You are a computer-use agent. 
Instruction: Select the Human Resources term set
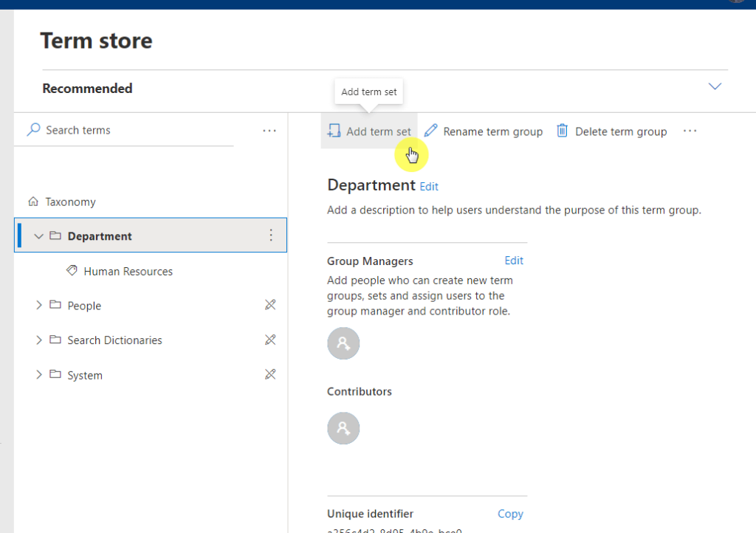pos(128,272)
